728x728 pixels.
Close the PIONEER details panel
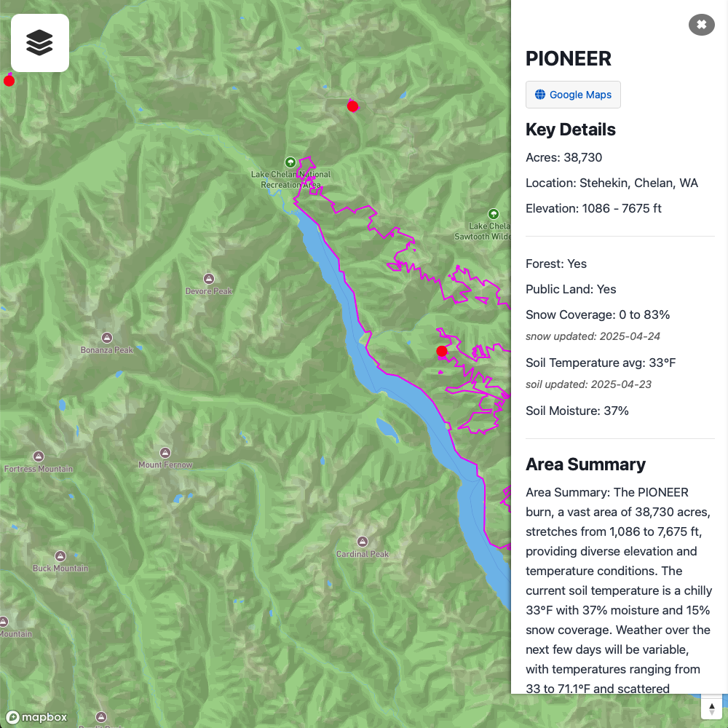701,25
